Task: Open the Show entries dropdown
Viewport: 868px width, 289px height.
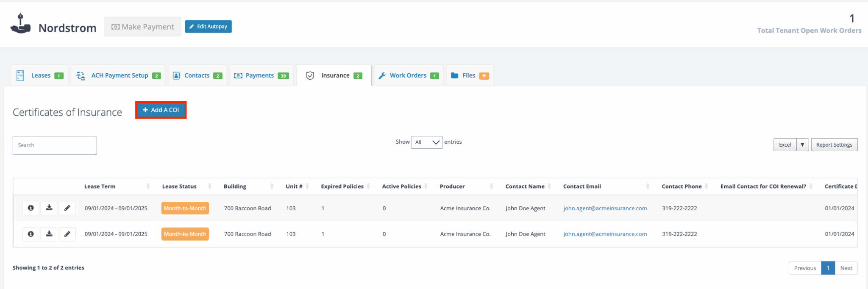Action: (426, 142)
